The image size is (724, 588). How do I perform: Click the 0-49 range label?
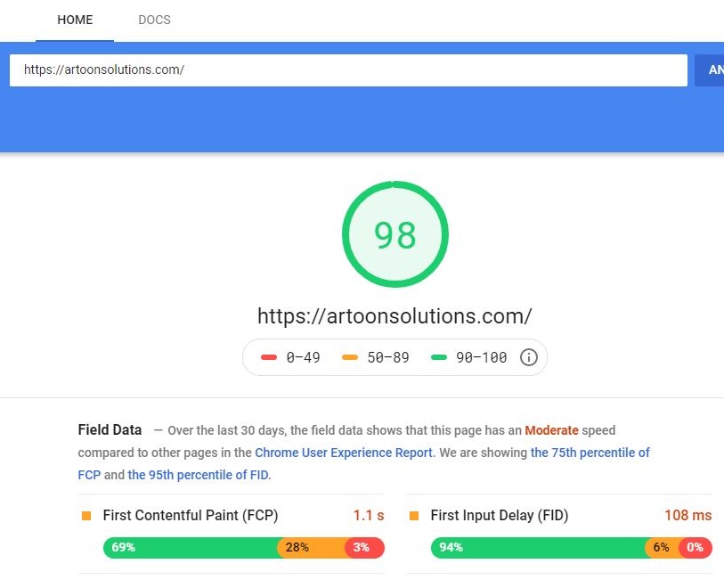click(x=303, y=357)
